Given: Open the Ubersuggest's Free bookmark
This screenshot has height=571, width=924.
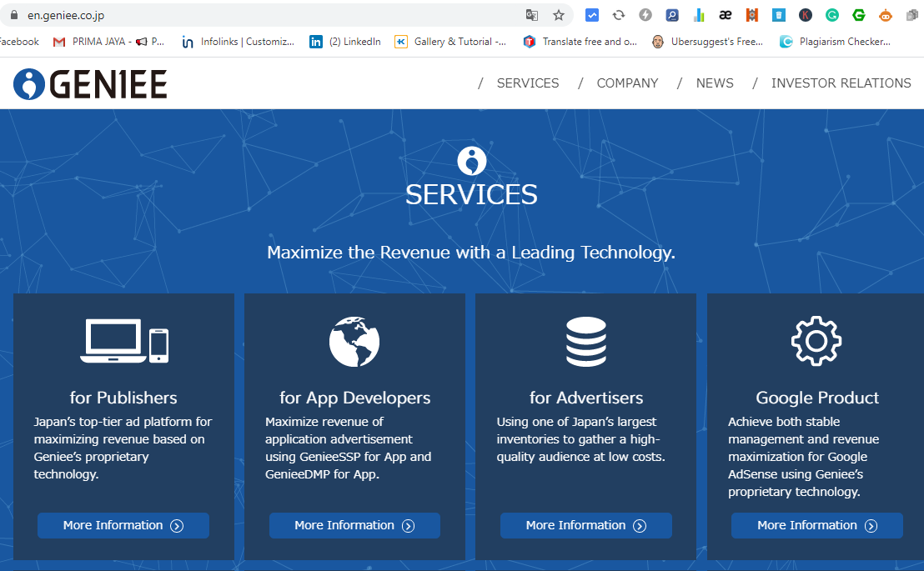Looking at the screenshot, I should pos(708,42).
